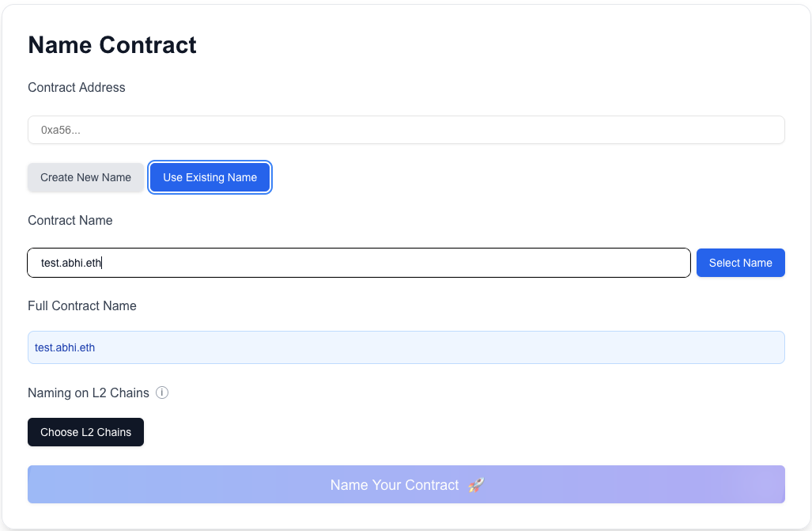Image resolution: width=812 pixels, height=531 pixels.
Task: Click the Full Contract Name label
Action: click(x=82, y=305)
